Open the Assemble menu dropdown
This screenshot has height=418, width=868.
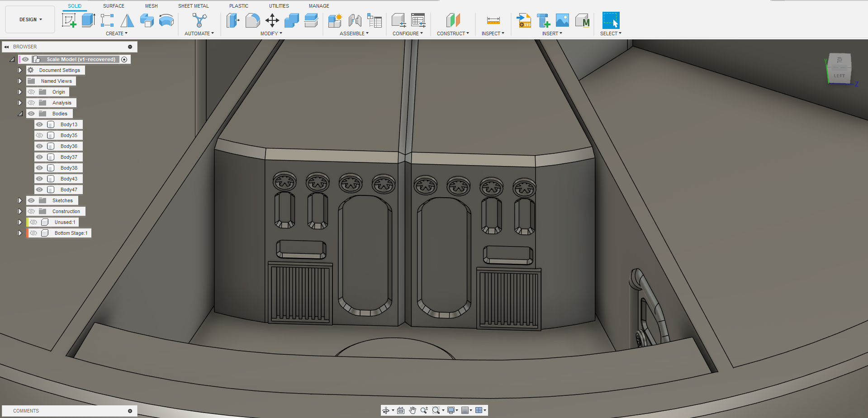coord(354,33)
